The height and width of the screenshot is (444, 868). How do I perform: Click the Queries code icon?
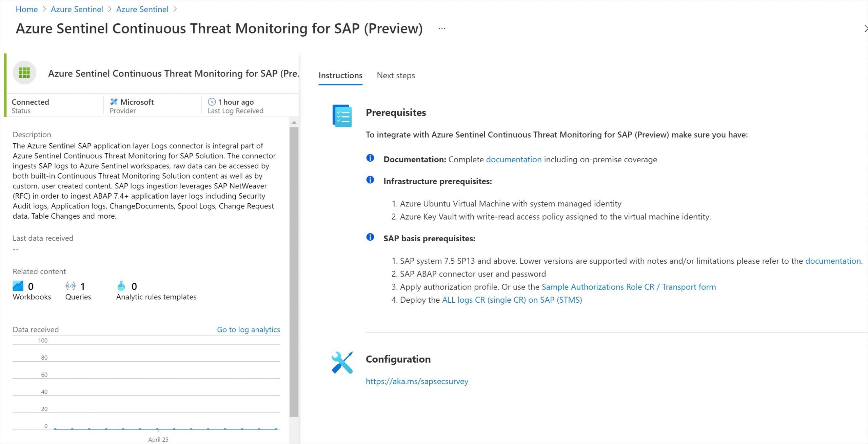click(x=70, y=286)
